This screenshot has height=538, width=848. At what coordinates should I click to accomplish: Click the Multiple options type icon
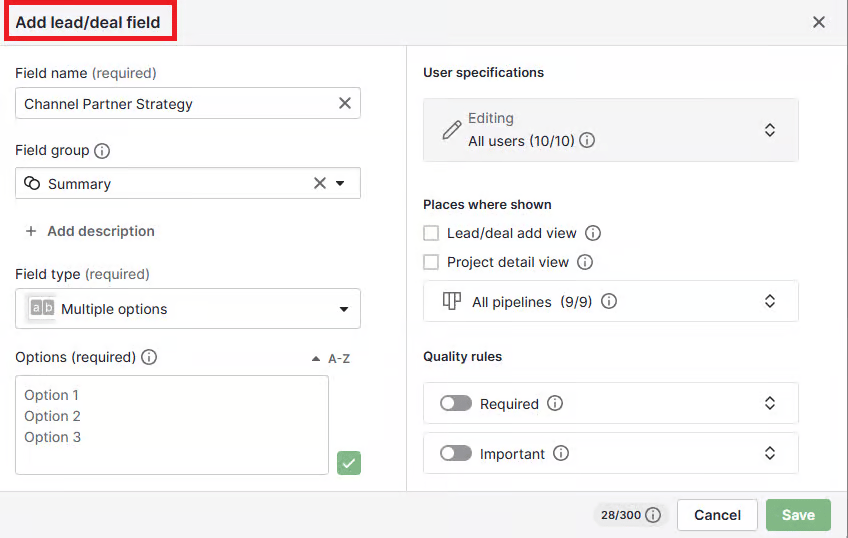[42, 308]
